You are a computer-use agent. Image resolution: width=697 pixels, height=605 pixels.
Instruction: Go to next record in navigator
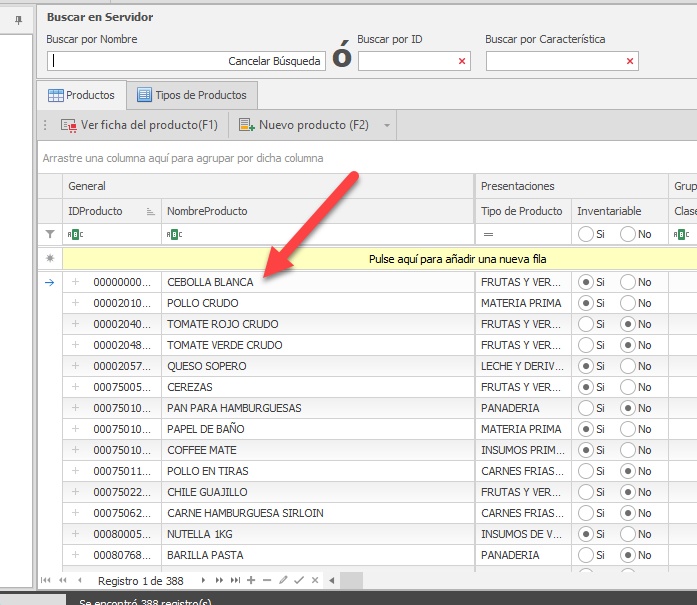coord(203,580)
